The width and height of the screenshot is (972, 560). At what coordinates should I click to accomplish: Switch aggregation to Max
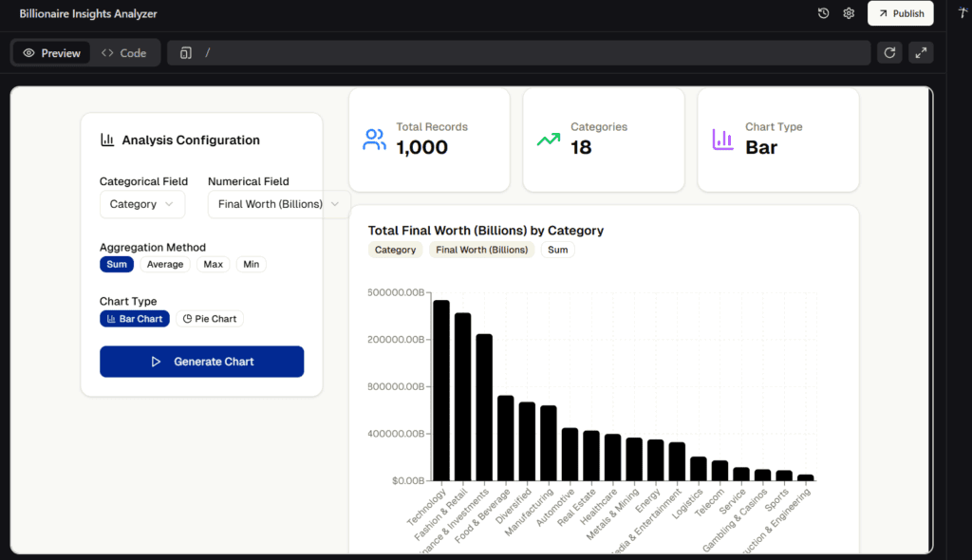pos(213,264)
